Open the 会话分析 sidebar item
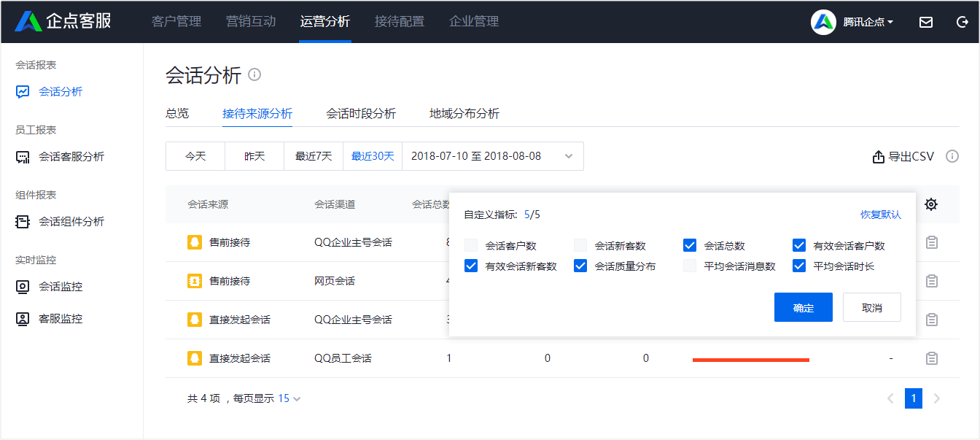980x440 pixels. coord(61,91)
